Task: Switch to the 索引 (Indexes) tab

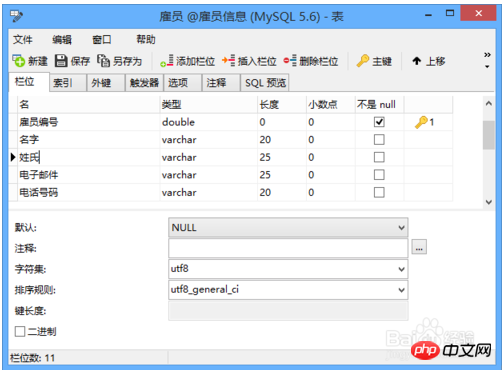Action: click(68, 83)
